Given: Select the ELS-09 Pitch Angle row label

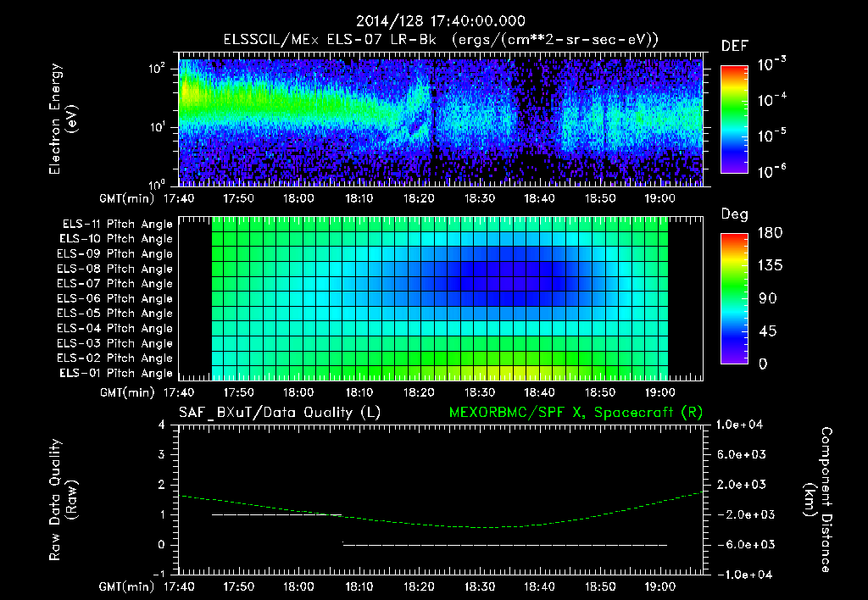Looking at the screenshot, I should pos(115,254).
